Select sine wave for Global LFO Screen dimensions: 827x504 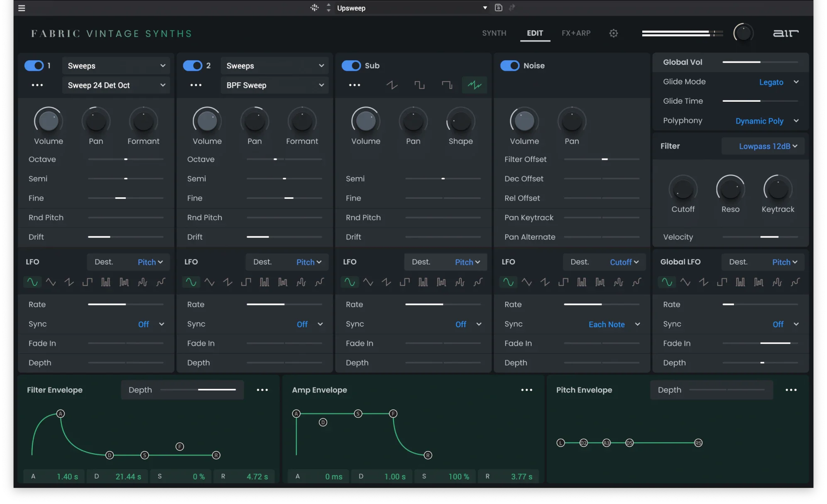pos(667,282)
